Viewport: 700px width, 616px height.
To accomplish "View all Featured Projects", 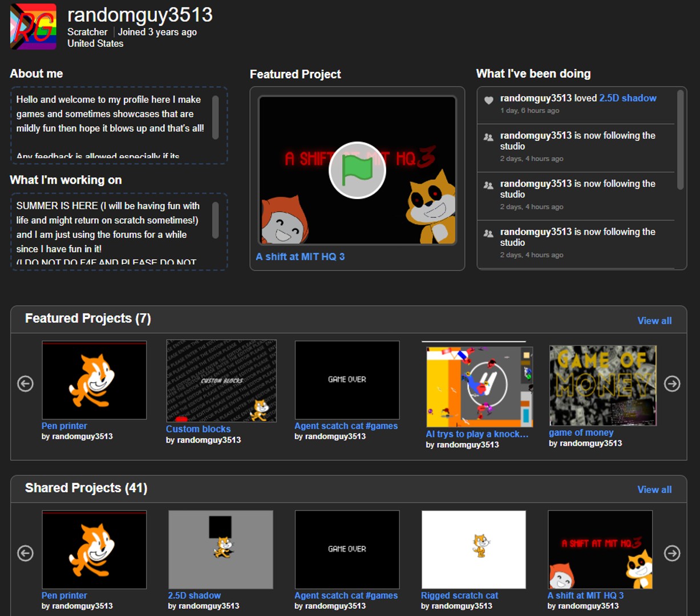I will pos(654,321).
